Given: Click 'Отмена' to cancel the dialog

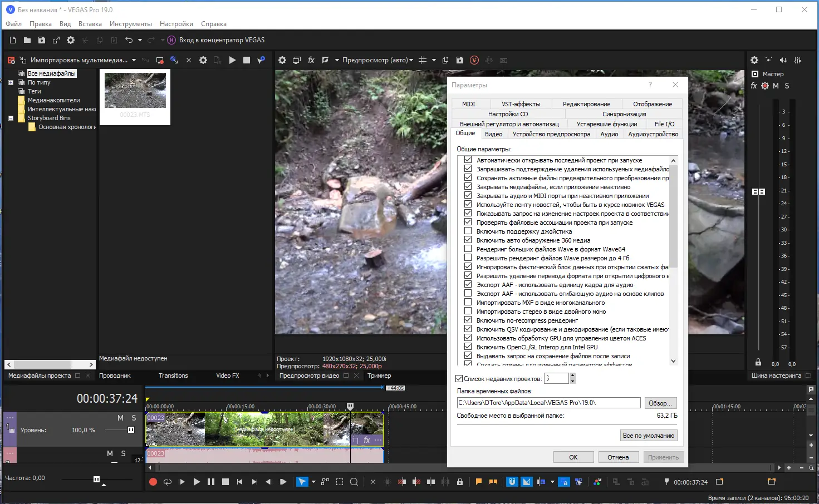Looking at the screenshot, I should 618,457.
